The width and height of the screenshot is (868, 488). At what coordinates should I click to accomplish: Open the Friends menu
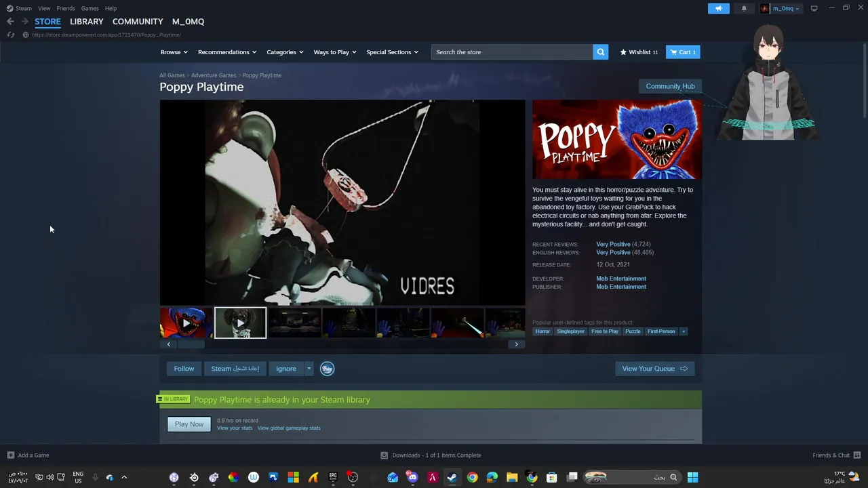[x=66, y=8]
